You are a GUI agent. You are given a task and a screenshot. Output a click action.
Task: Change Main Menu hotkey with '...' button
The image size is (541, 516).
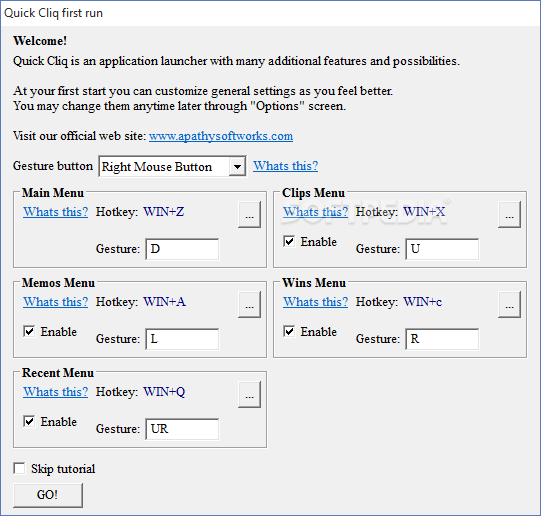click(x=249, y=215)
